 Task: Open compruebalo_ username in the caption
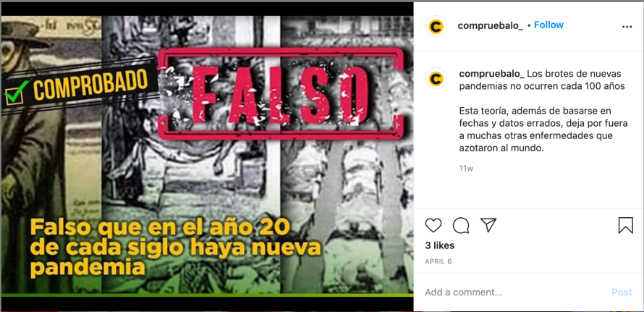point(491,74)
